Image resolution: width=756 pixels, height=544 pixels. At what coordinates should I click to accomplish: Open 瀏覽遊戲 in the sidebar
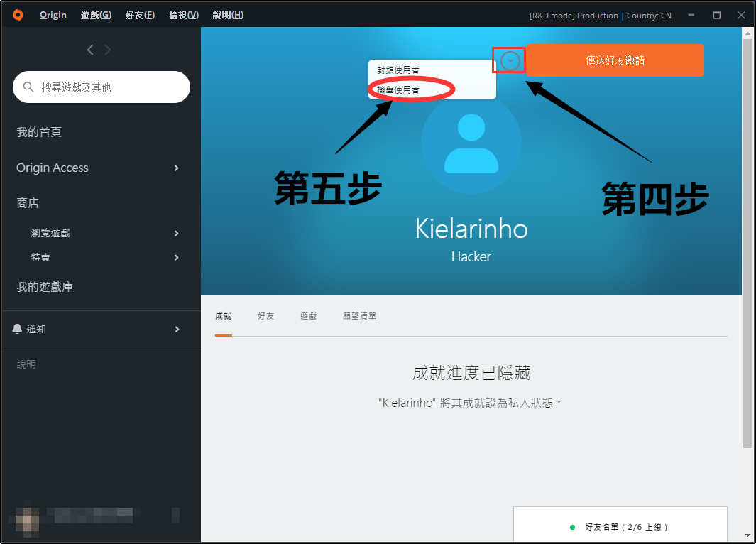coord(50,234)
